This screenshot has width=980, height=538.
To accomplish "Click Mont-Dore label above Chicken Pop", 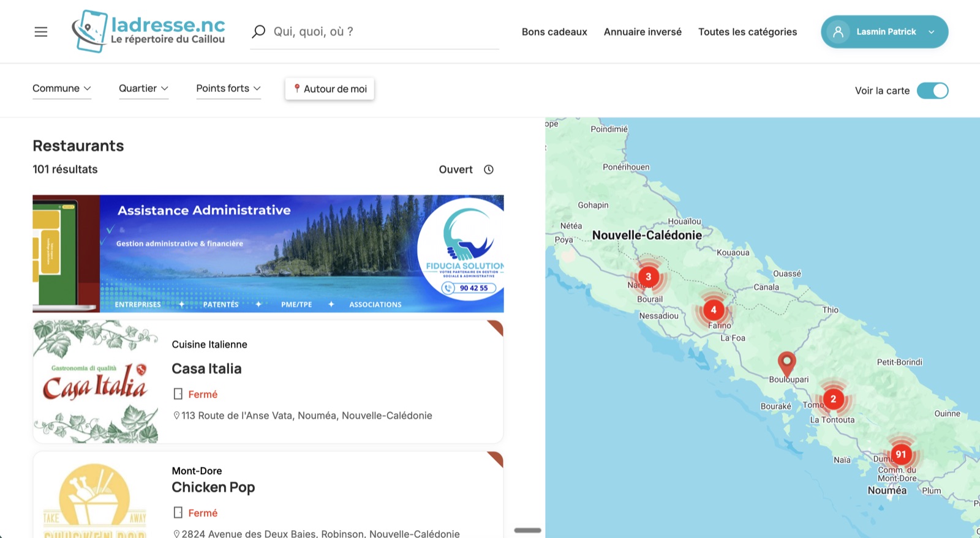I will 197,471.
